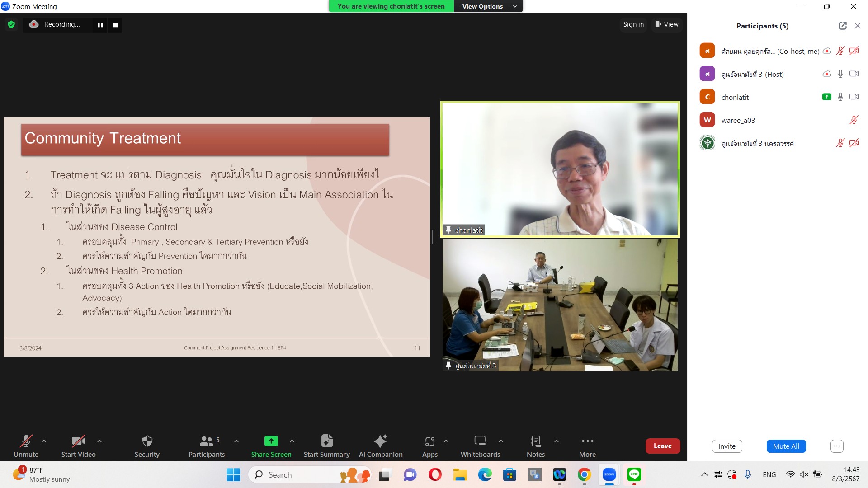Open the Security shield icon
The image size is (868, 488).
pos(147,441)
